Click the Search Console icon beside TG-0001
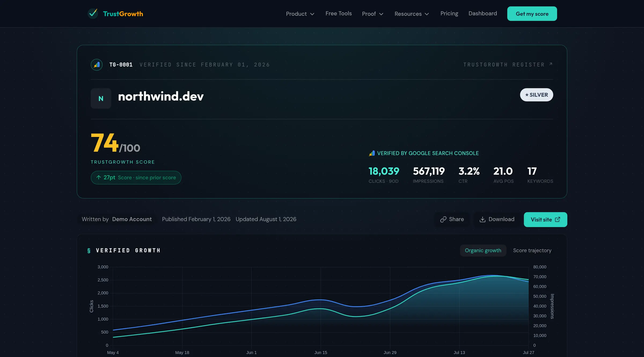 click(x=97, y=65)
